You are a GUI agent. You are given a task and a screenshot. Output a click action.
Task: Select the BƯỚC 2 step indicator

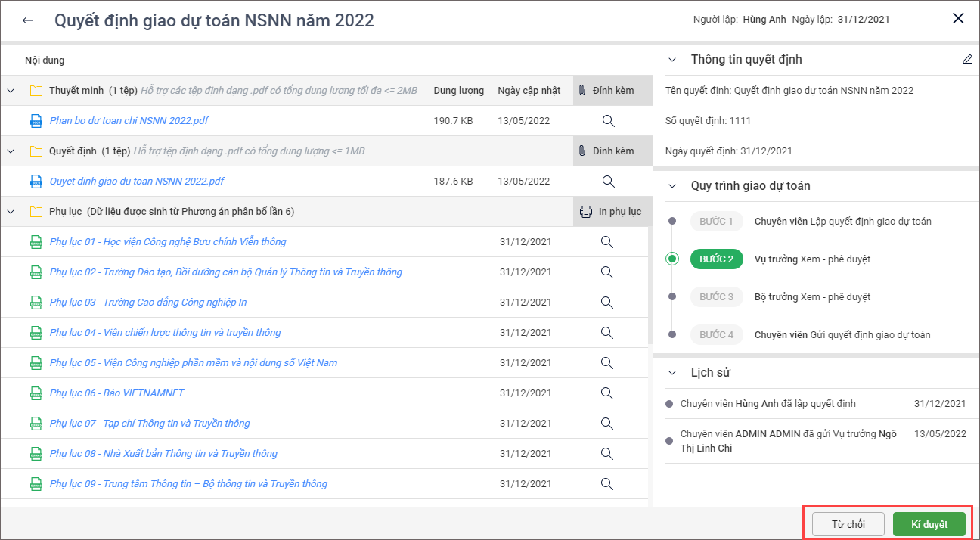click(716, 259)
